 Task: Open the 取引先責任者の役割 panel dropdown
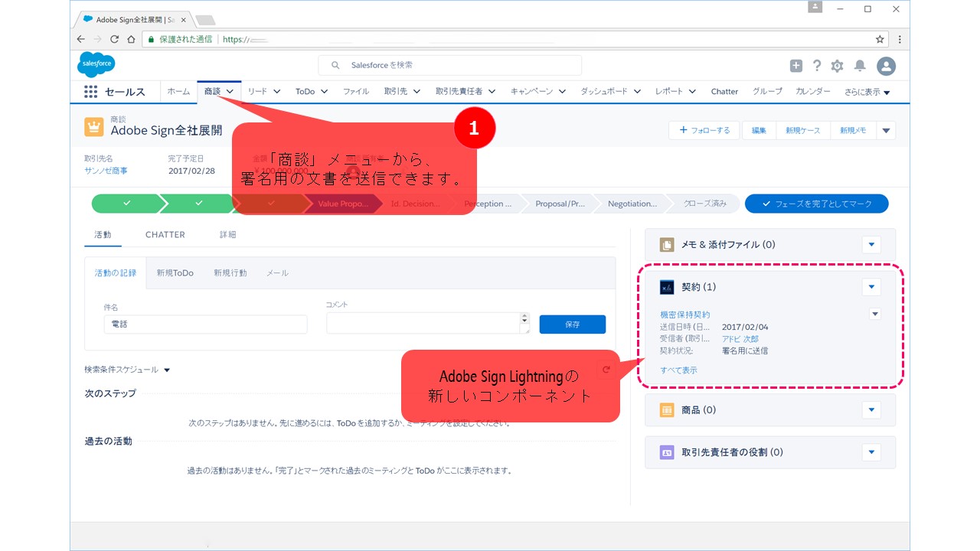871,452
